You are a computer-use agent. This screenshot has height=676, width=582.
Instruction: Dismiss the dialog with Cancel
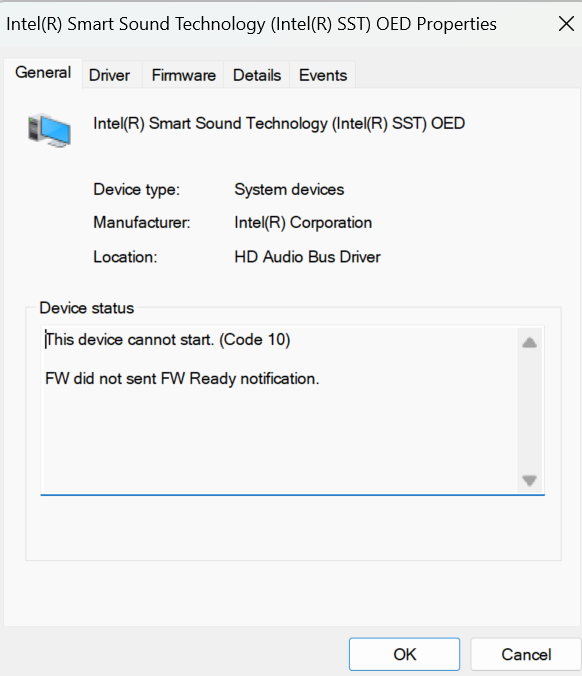(526, 654)
